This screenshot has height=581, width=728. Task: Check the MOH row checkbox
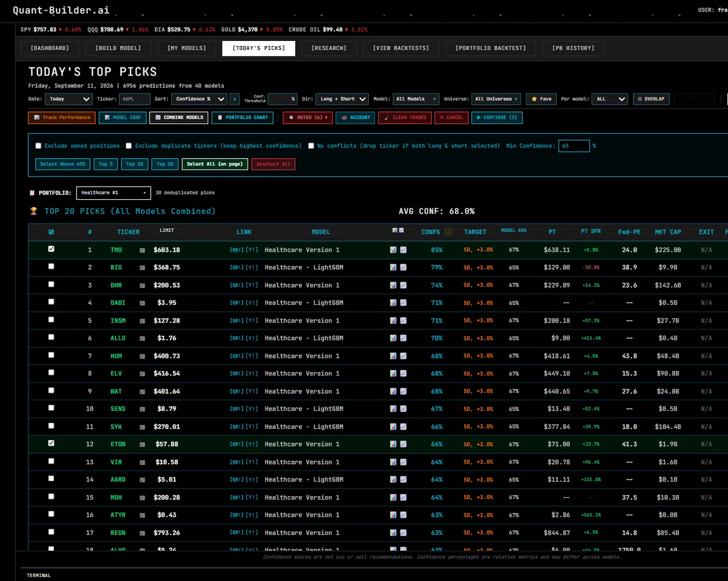point(51,496)
